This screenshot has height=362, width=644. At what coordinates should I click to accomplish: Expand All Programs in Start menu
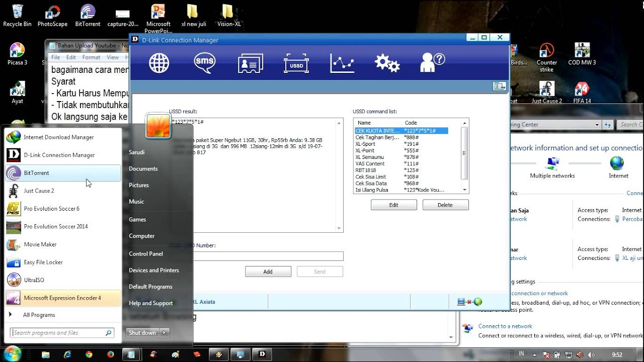39,315
